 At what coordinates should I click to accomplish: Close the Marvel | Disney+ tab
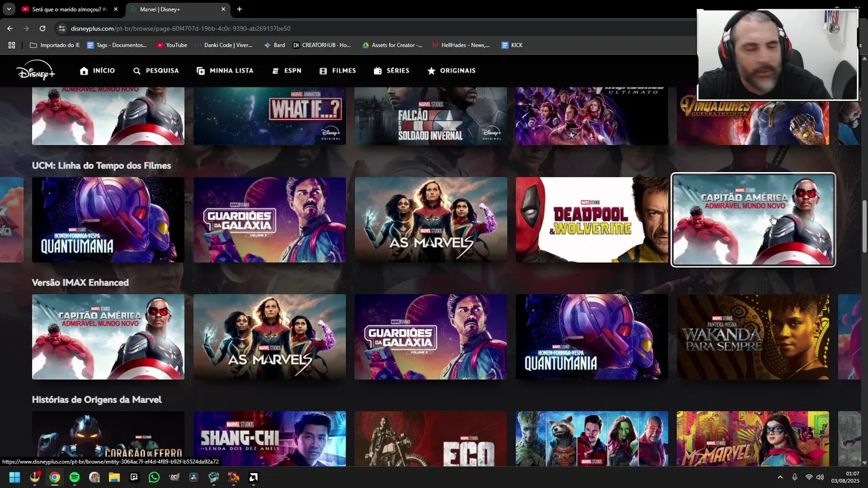point(223,9)
